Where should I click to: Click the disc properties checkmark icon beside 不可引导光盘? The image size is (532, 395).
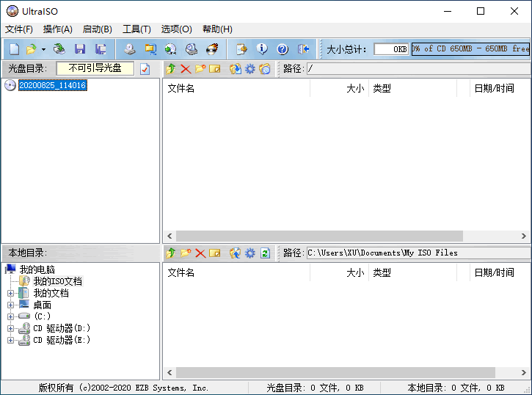(145, 69)
